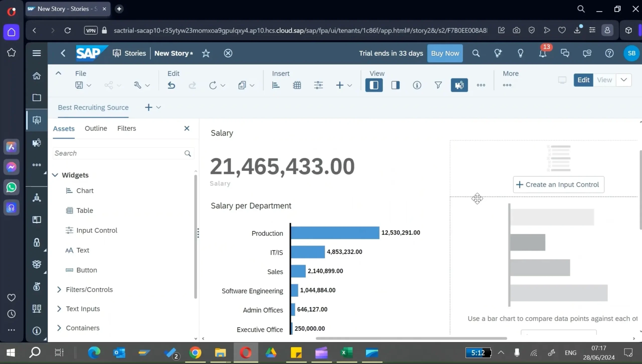Open the SB user profile avatar
The height and width of the screenshot is (364, 642).
(631, 53)
